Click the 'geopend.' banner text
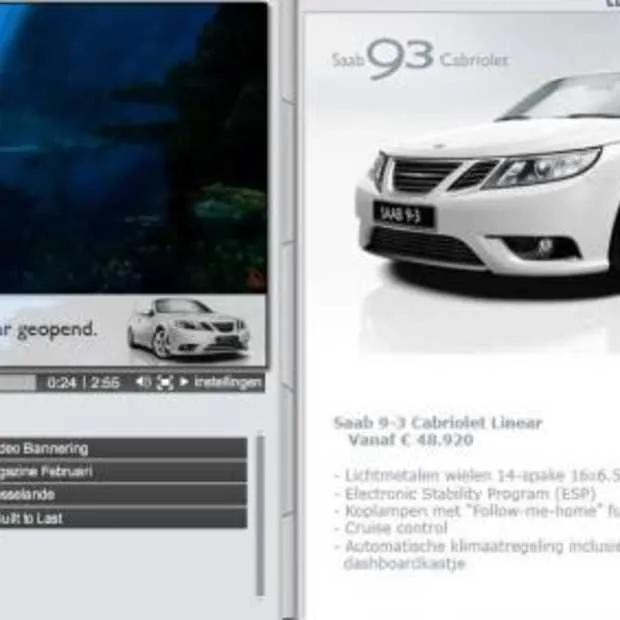Image resolution: width=620 pixels, height=620 pixels. [57, 330]
